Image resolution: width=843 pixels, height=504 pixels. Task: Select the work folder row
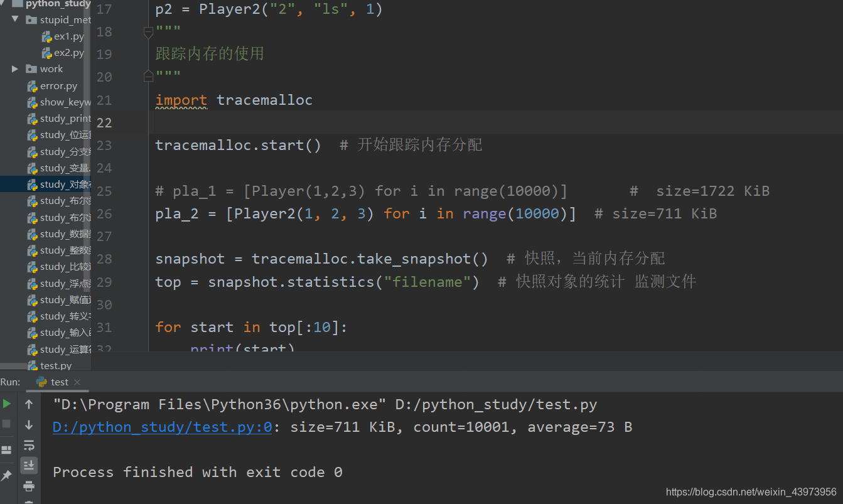pos(45,69)
